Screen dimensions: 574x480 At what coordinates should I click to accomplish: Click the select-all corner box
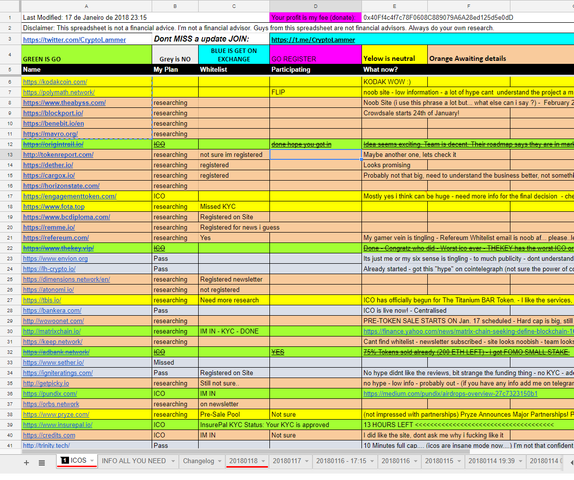(10, 6)
